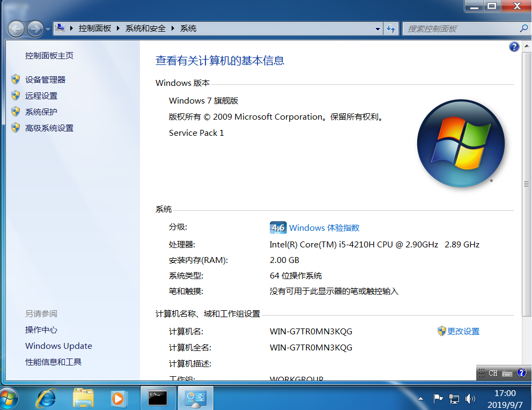Screen dimensions: 532x410
Task: Click the 4.6 experience index badge
Action: [x=278, y=228]
